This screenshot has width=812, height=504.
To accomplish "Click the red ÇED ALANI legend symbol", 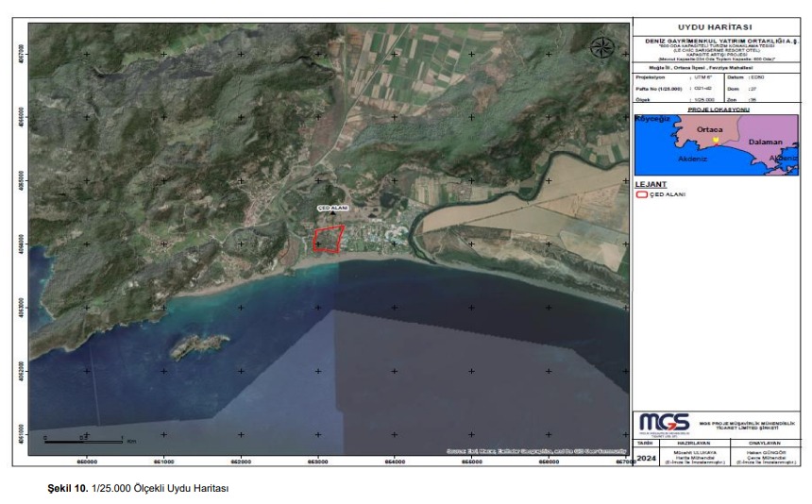I will (x=641, y=193).
